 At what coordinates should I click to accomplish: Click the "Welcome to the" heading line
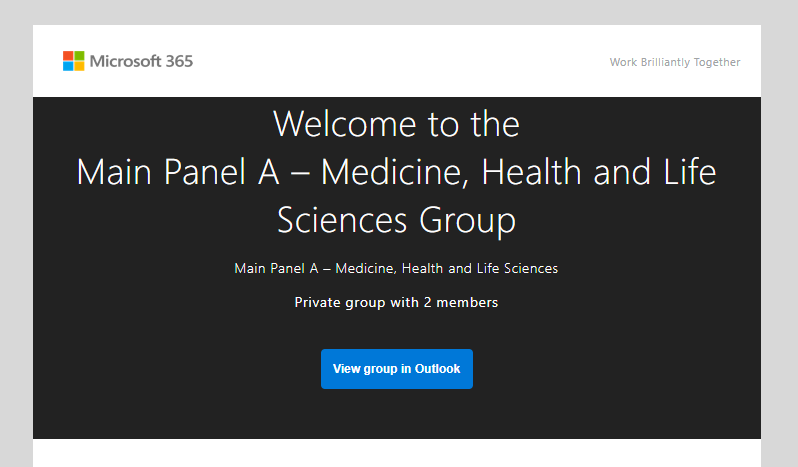coord(396,124)
